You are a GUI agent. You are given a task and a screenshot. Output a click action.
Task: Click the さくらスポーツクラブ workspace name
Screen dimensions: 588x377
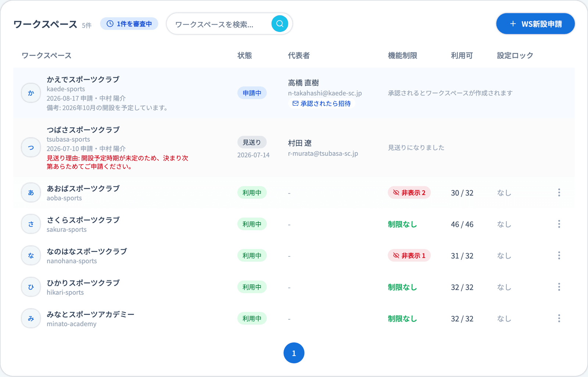coord(83,220)
